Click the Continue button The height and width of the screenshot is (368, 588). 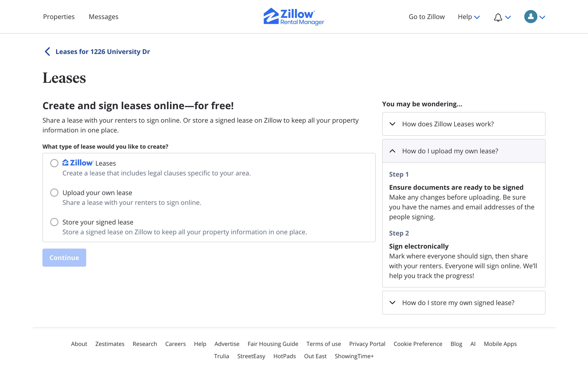(x=64, y=258)
